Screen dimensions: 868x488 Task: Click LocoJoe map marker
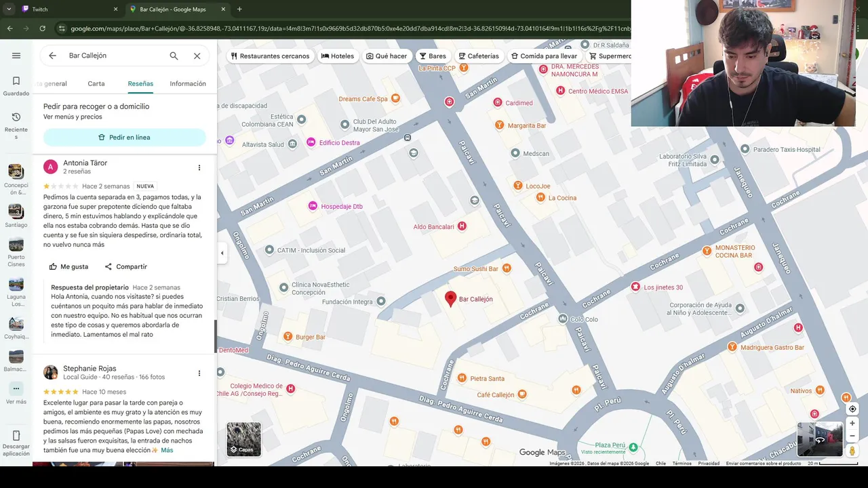pos(518,186)
